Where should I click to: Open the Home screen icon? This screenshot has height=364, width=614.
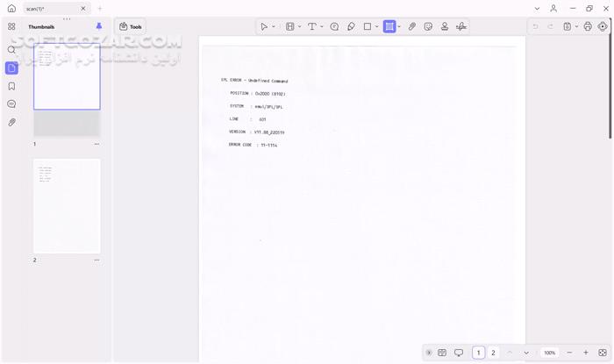point(11,8)
